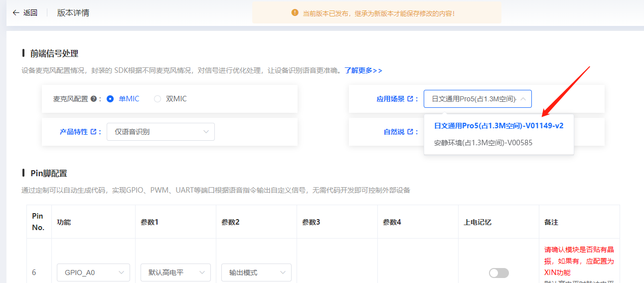644x283 pixels.
Task: Click the warning icon in the notice banner
Action: tap(295, 13)
